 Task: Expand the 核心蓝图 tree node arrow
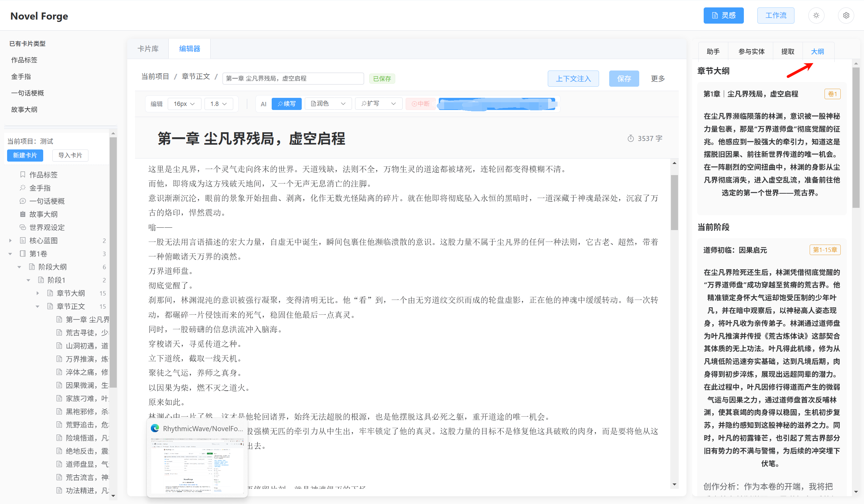[x=10, y=241]
